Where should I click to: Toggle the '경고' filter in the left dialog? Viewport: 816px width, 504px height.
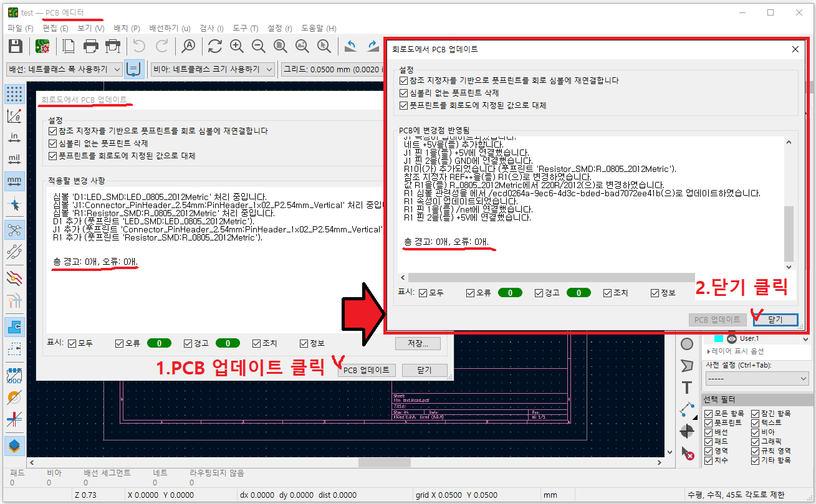(x=188, y=343)
